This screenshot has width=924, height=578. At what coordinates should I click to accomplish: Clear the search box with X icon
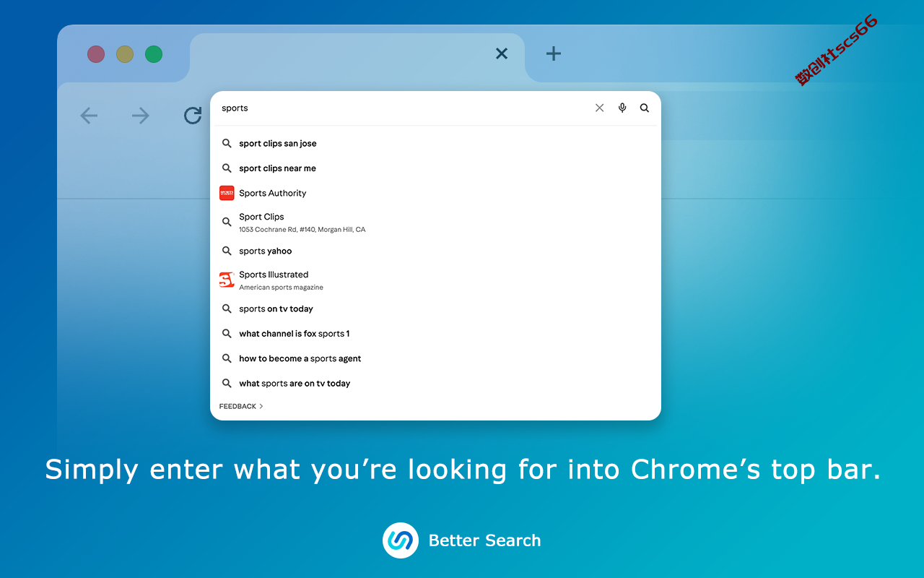[599, 108]
